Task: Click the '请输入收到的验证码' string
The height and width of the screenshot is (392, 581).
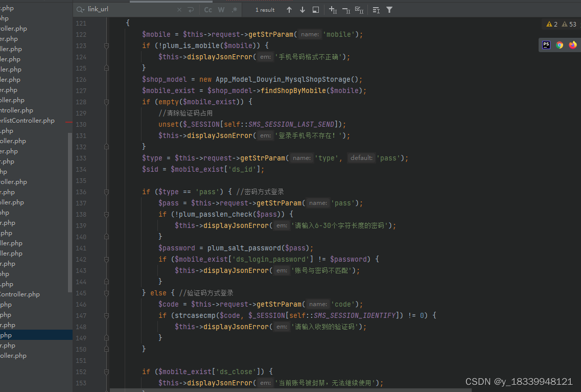Action: [x=326, y=327]
